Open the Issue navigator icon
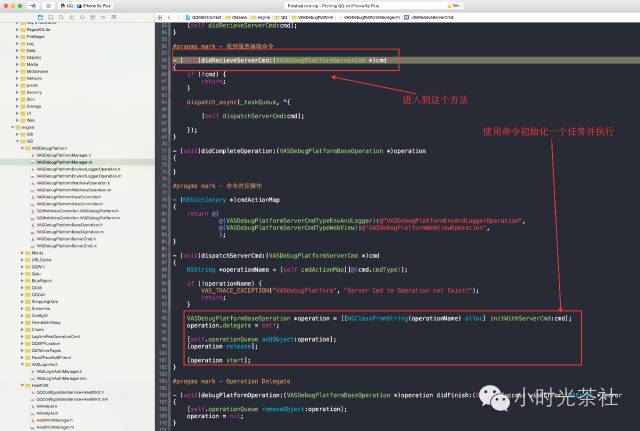The width and height of the screenshot is (640, 431). (72, 17)
